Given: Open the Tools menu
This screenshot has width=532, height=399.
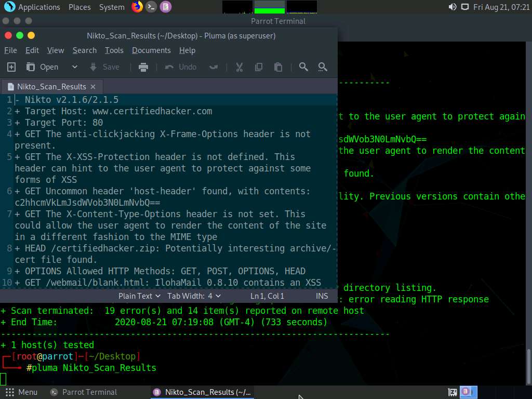Looking at the screenshot, I should click(x=114, y=50).
